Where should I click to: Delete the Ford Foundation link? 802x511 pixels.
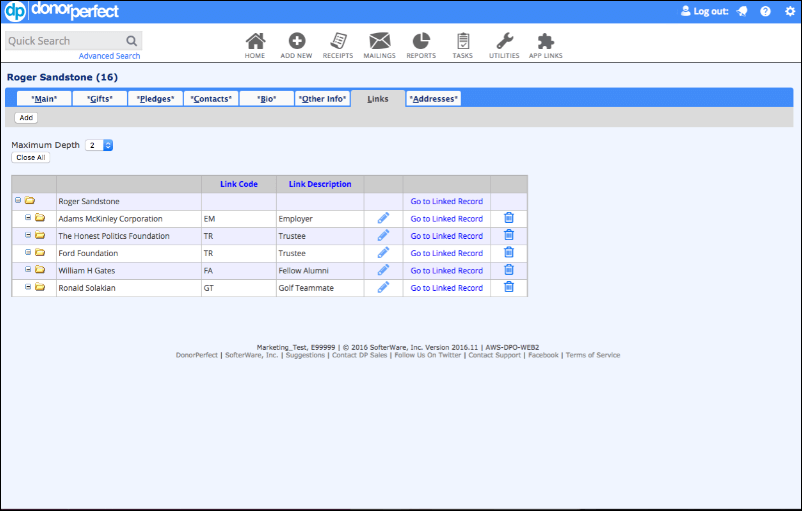pos(509,253)
